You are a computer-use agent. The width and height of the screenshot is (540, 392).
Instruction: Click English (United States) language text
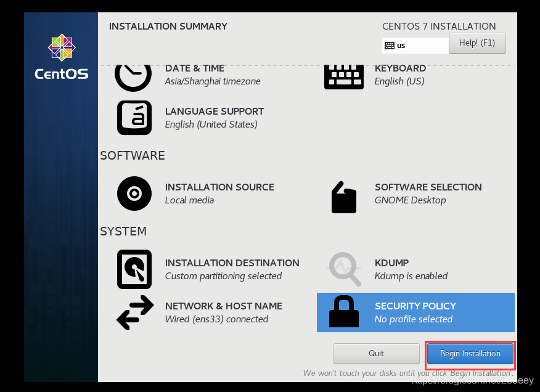pyautogui.click(x=211, y=125)
